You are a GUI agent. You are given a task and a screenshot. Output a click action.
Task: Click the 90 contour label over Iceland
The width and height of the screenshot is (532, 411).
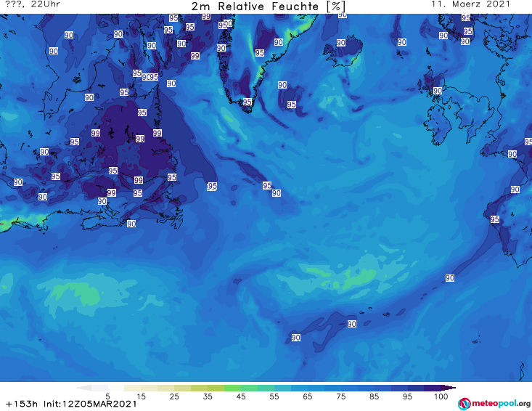point(341,43)
